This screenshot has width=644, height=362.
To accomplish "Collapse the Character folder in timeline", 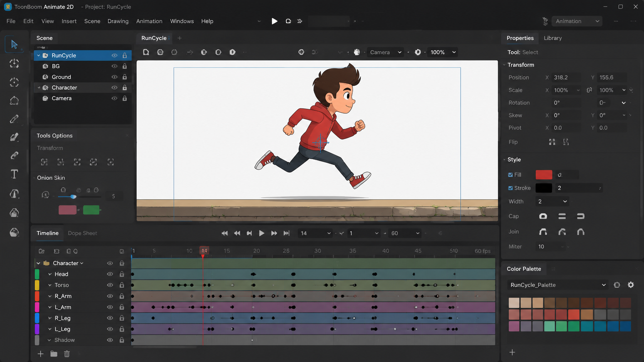I will (x=38, y=263).
